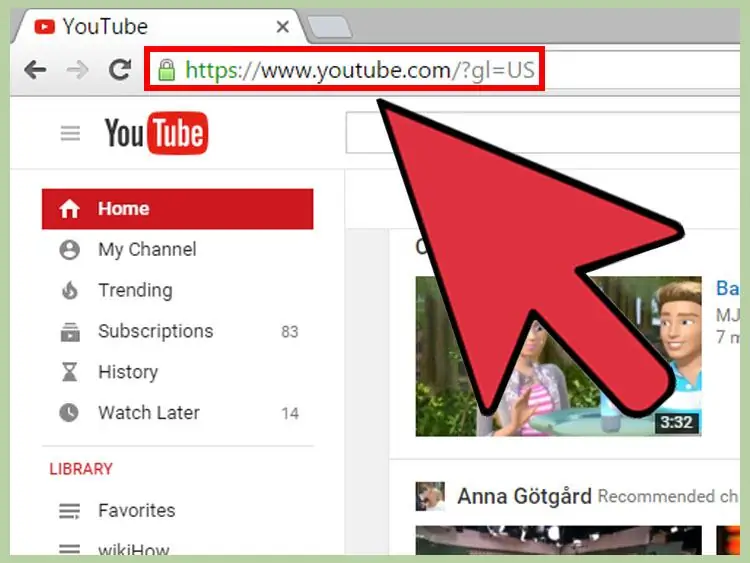Click the YouTube address bar URL
This screenshot has height=563, width=750.
pos(360,70)
